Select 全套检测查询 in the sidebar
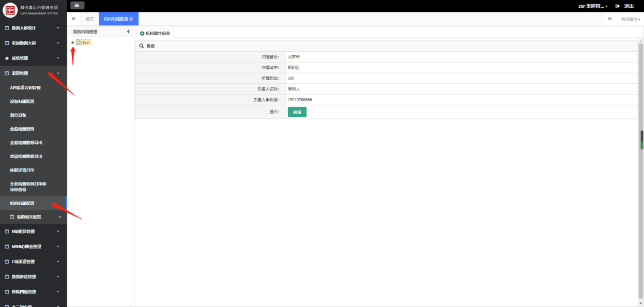The width and height of the screenshot is (644, 307). [22, 129]
